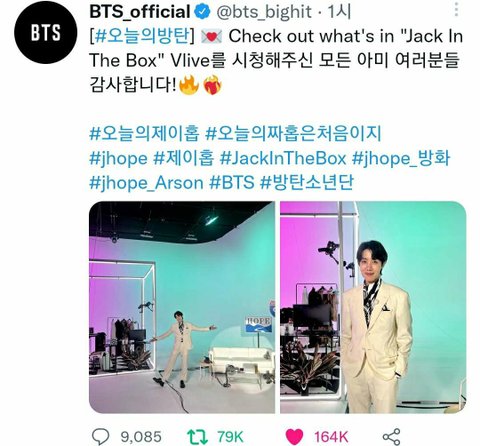Open the three-dot more options menu

click(x=456, y=8)
